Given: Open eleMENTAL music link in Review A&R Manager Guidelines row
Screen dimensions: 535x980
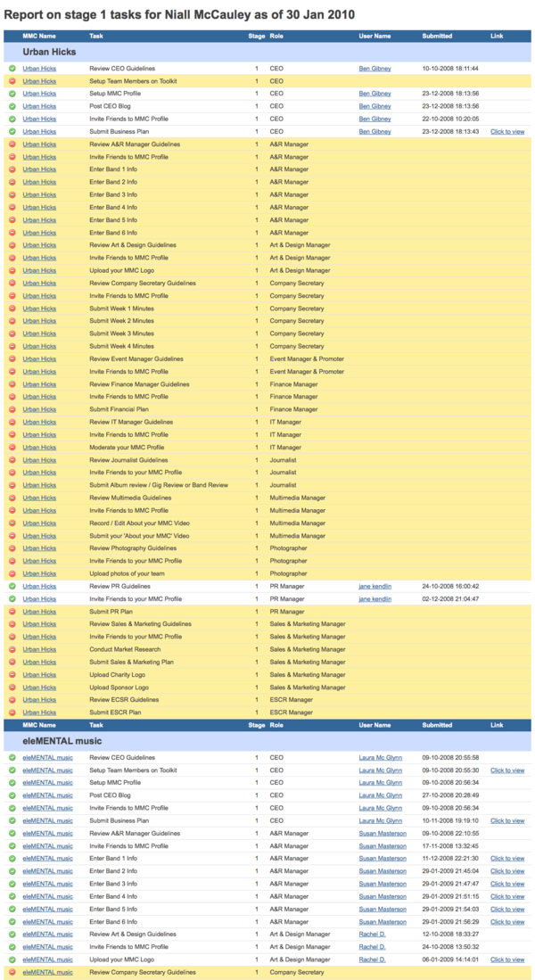Looking at the screenshot, I should (47, 833).
